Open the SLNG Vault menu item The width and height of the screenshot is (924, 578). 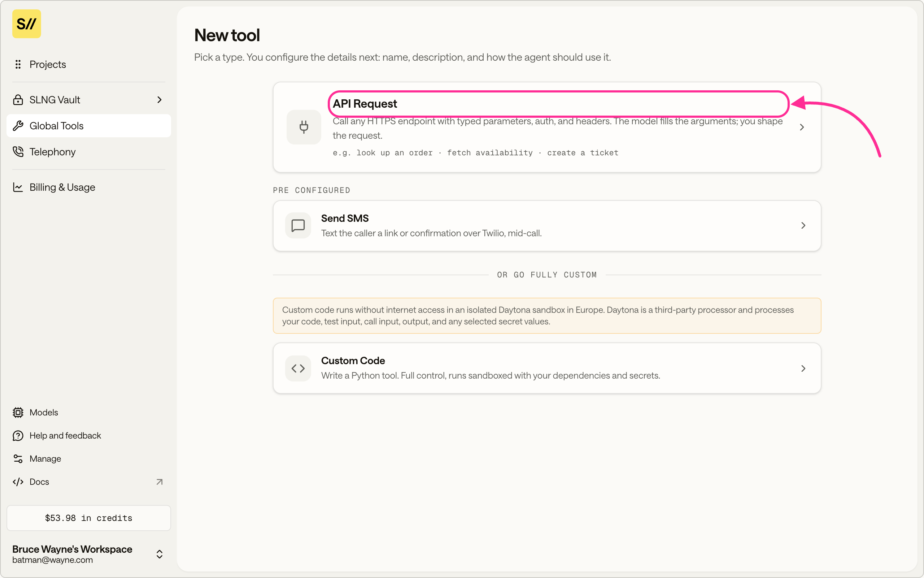tap(88, 100)
